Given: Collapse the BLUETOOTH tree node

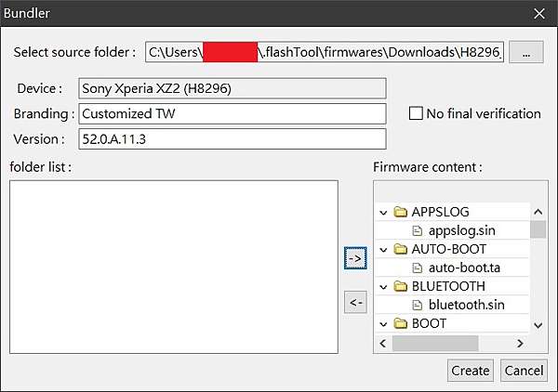Looking at the screenshot, I should tap(383, 287).
